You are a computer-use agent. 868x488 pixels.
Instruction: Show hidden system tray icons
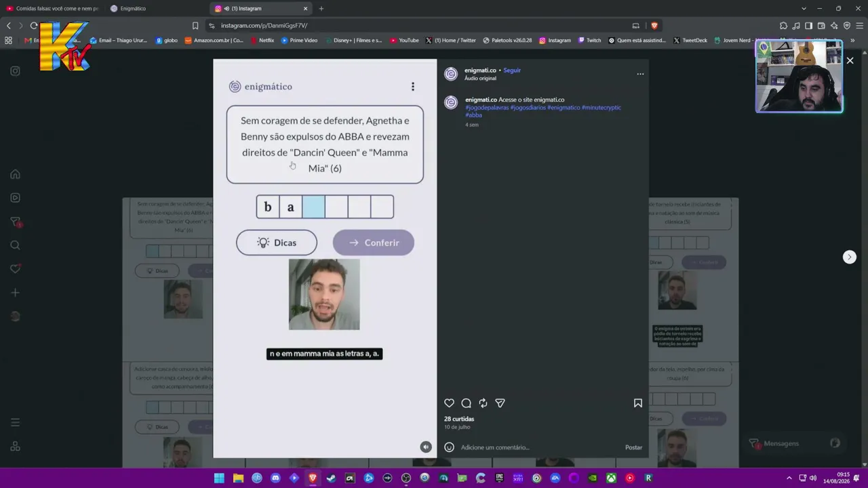click(789, 479)
